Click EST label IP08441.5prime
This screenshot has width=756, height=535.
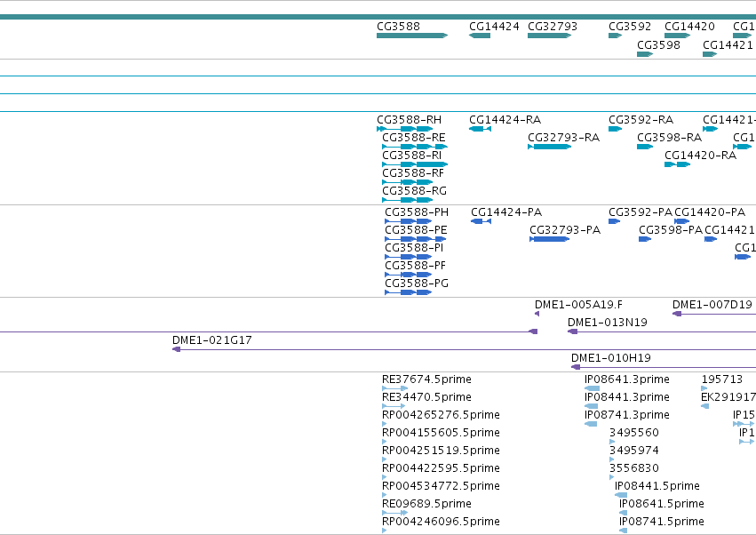(657, 487)
